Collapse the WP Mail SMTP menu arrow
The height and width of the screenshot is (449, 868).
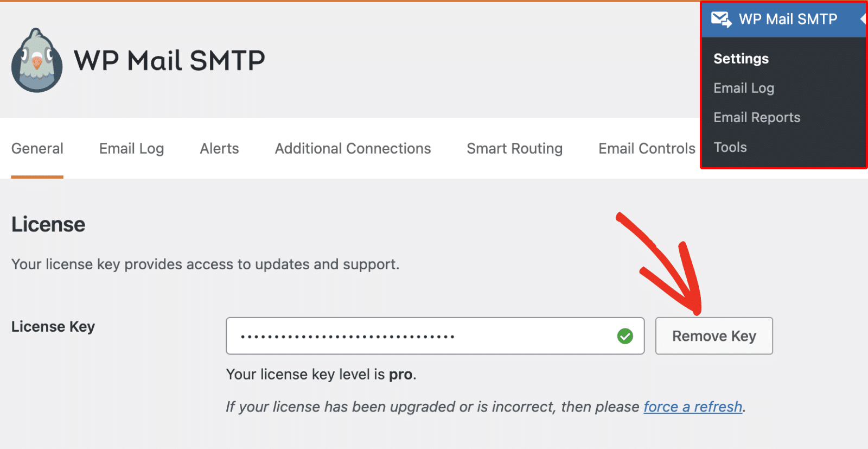pos(863,19)
